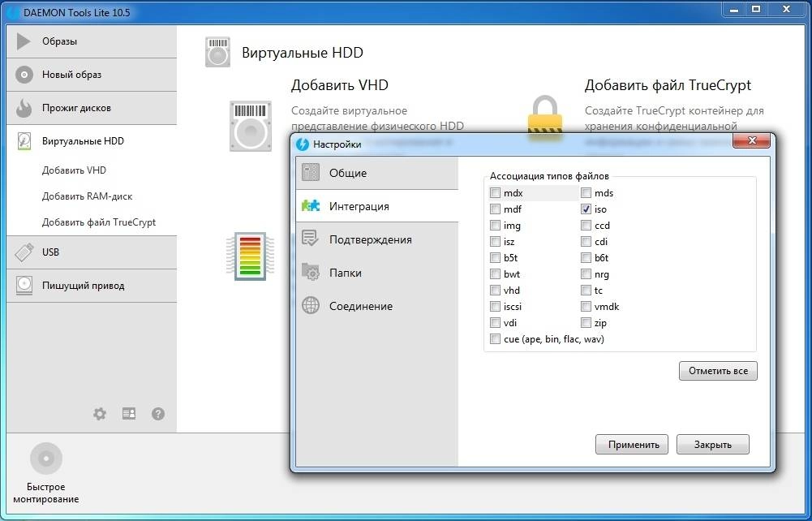Click the TrueCrypt padlock icon
The image size is (812, 521).
(545, 118)
